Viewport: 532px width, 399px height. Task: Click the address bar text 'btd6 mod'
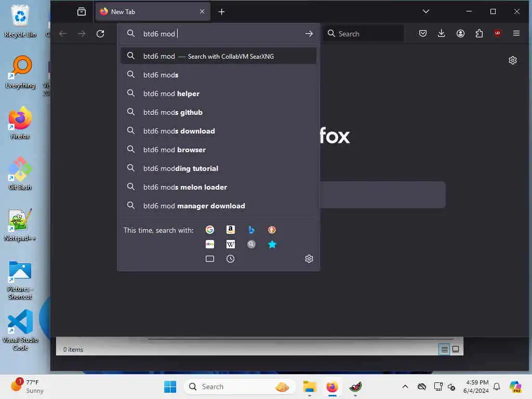[x=159, y=34]
